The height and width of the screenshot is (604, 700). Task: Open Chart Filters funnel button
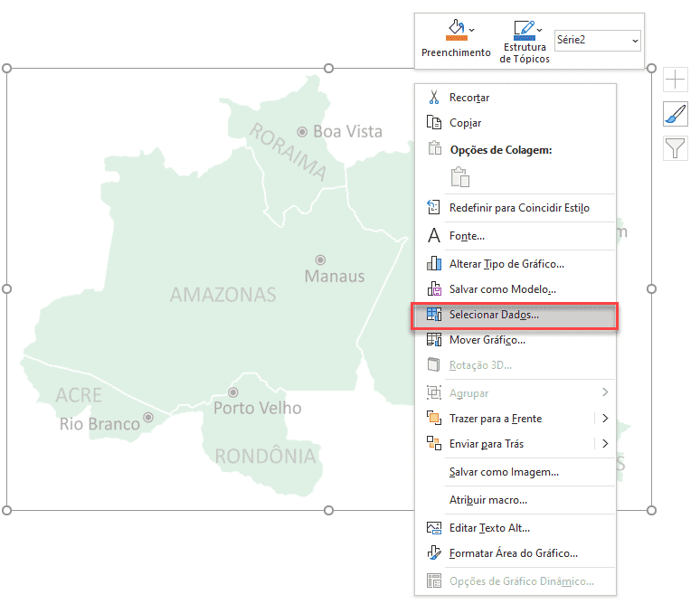pos(675,148)
